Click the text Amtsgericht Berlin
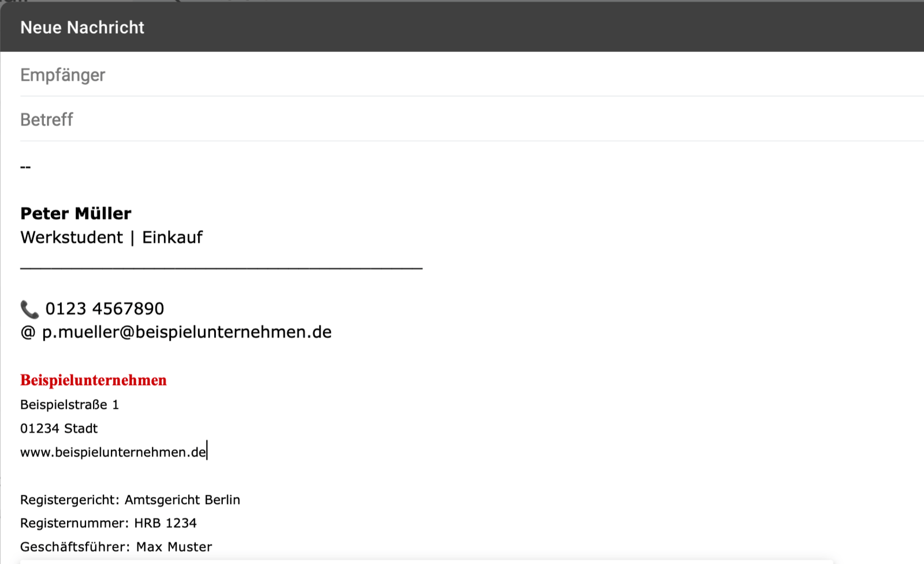Viewport: 924px width, 564px height. [x=182, y=500]
